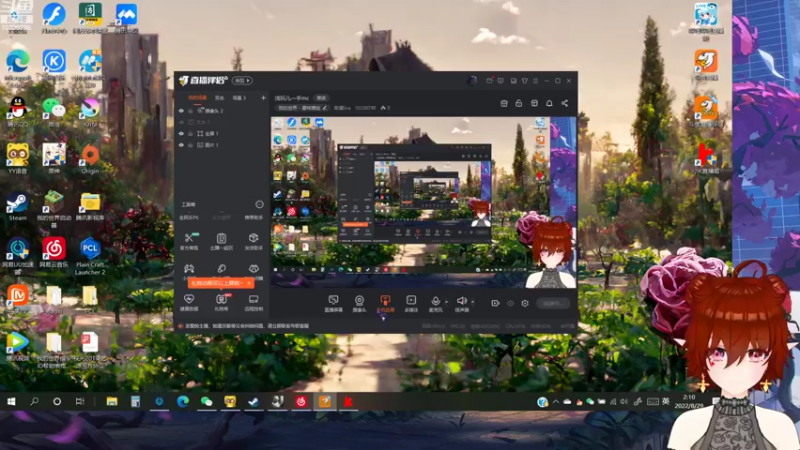
Task: Open the Origin desktop shortcut
Action: pos(90,160)
